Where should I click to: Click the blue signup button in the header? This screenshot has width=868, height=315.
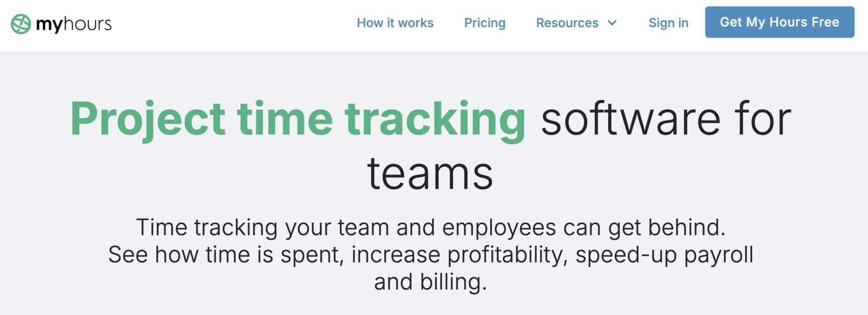[779, 22]
